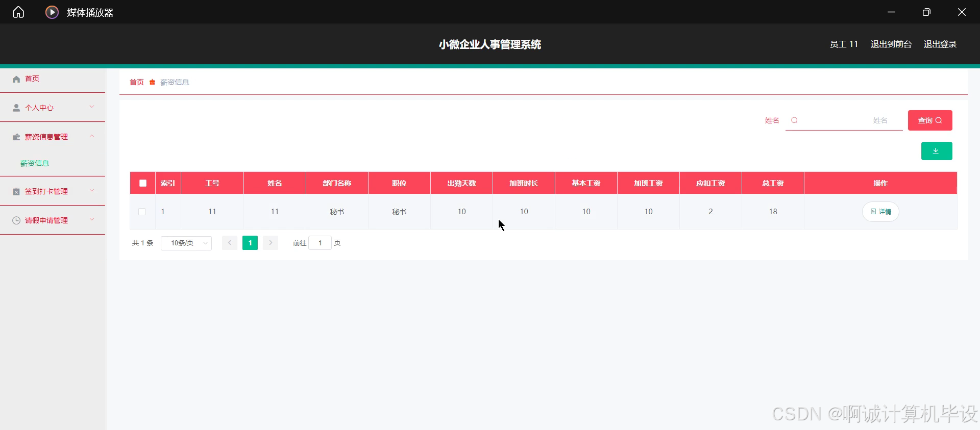Click the 加班工资 column header
Image resolution: width=980 pixels, height=430 pixels.
tap(648, 183)
